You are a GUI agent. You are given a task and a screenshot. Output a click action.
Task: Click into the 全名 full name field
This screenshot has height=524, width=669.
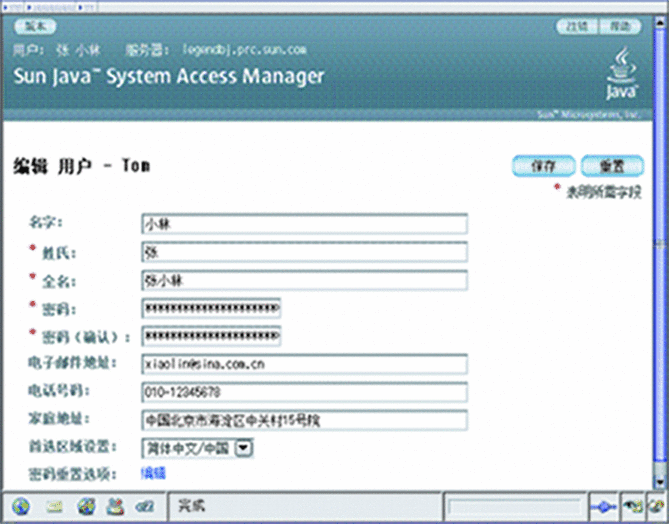tap(304, 280)
